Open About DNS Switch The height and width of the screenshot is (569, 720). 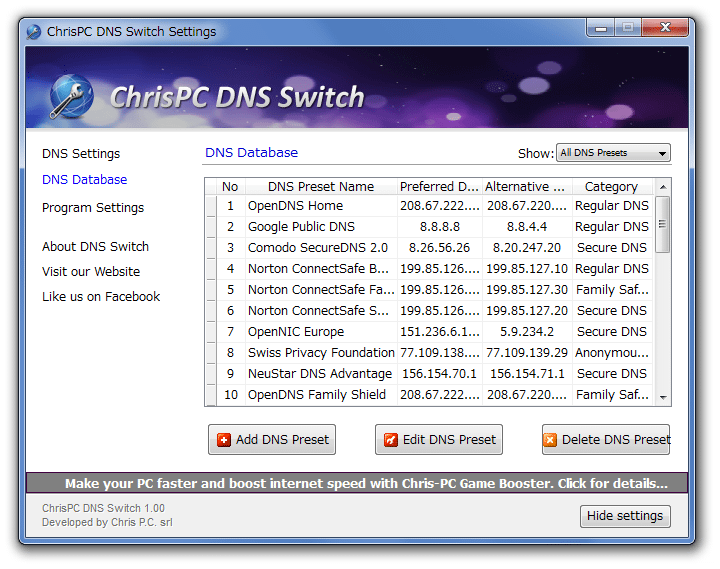pyautogui.click(x=95, y=247)
